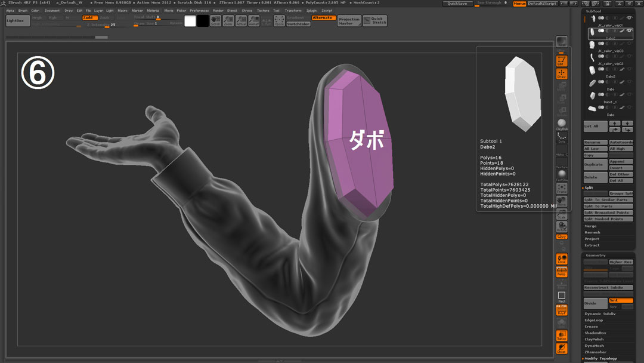Pick the white main color swatch

pyautogui.click(x=190, y=21)
